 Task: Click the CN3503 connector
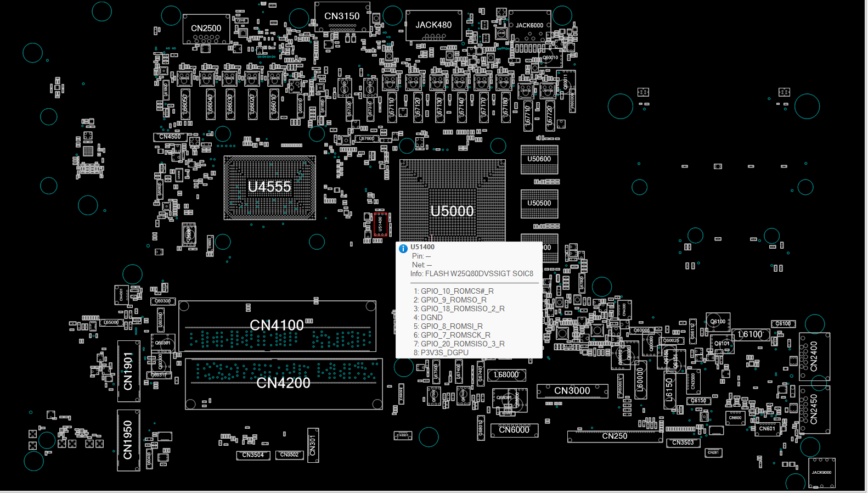(x=683, y=442)
